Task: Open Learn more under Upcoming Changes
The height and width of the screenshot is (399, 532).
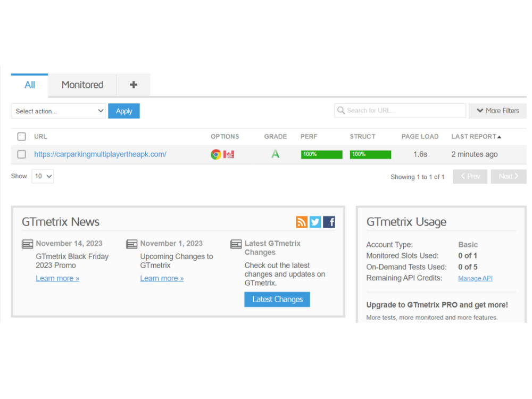Action: pos(162,279)
